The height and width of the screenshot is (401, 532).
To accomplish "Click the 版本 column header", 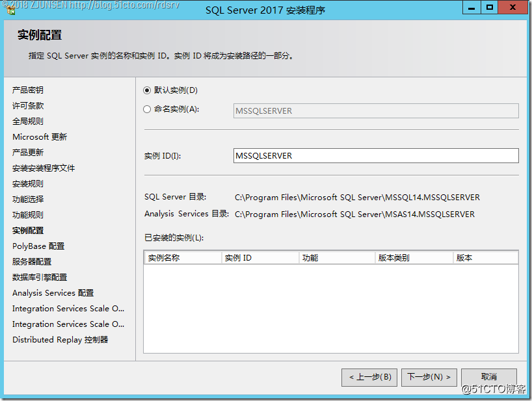I will 486,258.
